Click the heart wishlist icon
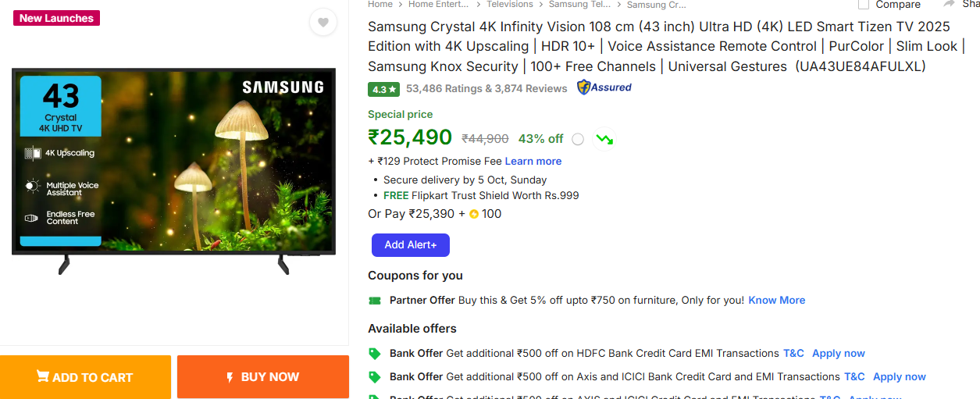Image resolution: width=980 pixels, height=399 pixels. [x=323, y=22]
